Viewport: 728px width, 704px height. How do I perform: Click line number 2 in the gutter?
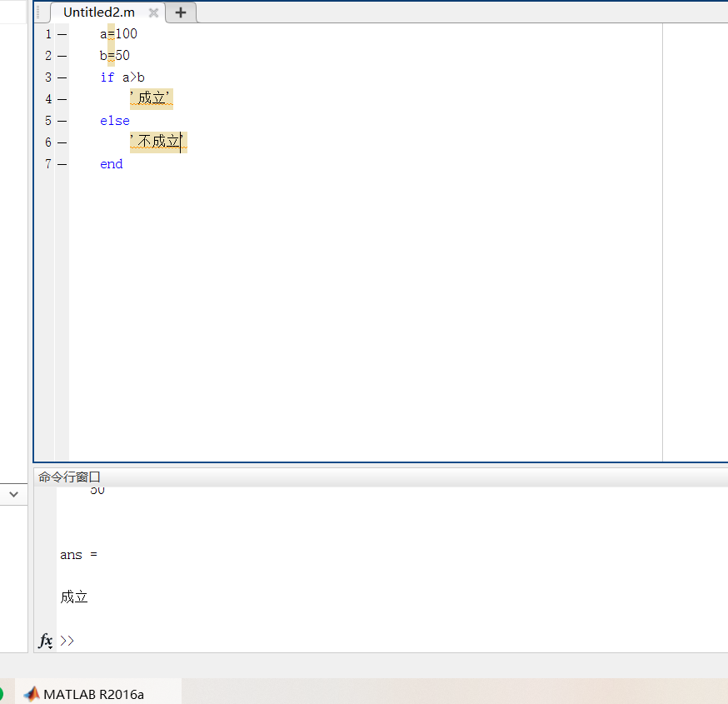click(x=47, y=56)
